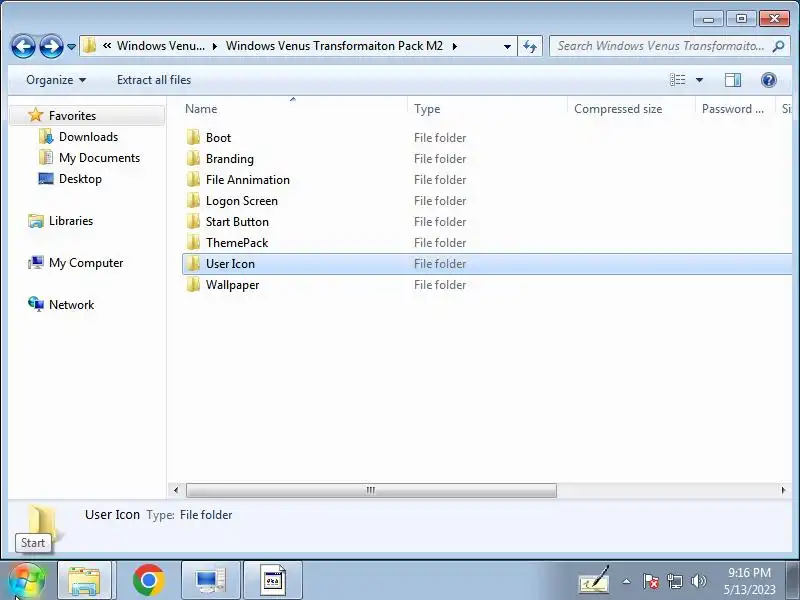Select the ThemePack folder
The height and width of the screenshot is (600, 800).
pyautogui.click(x=237, y=243)
